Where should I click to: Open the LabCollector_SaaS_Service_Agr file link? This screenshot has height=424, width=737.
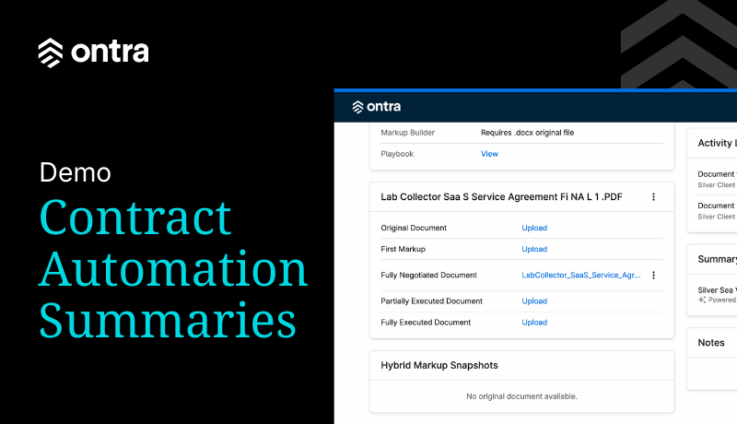point(581,275)
